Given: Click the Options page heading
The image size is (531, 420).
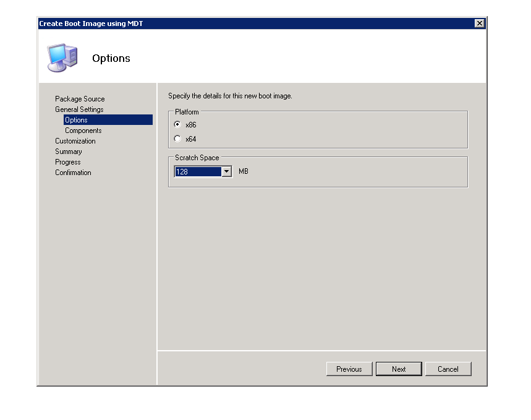Looking at the screenshot, I should click(111, 58).
